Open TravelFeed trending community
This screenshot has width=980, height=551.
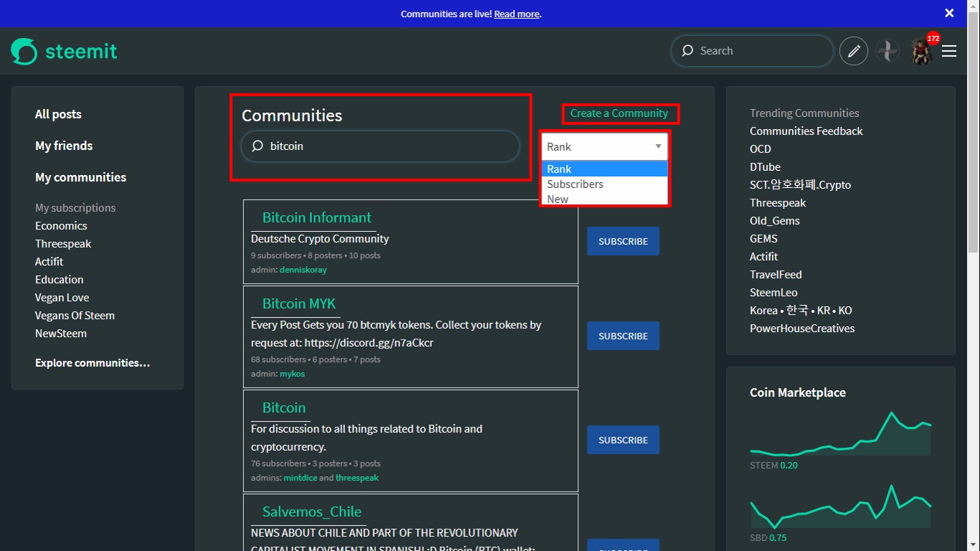point(776,274)
